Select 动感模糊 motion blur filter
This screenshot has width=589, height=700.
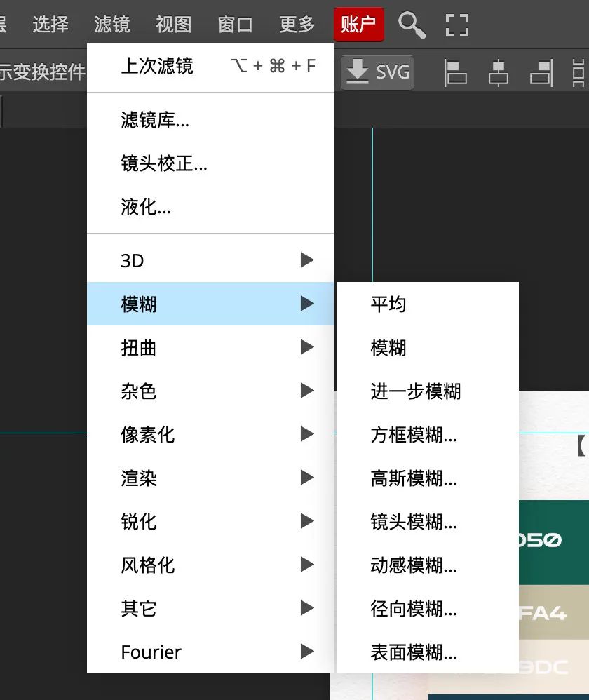pyautogui.click(x=414, y=565)
